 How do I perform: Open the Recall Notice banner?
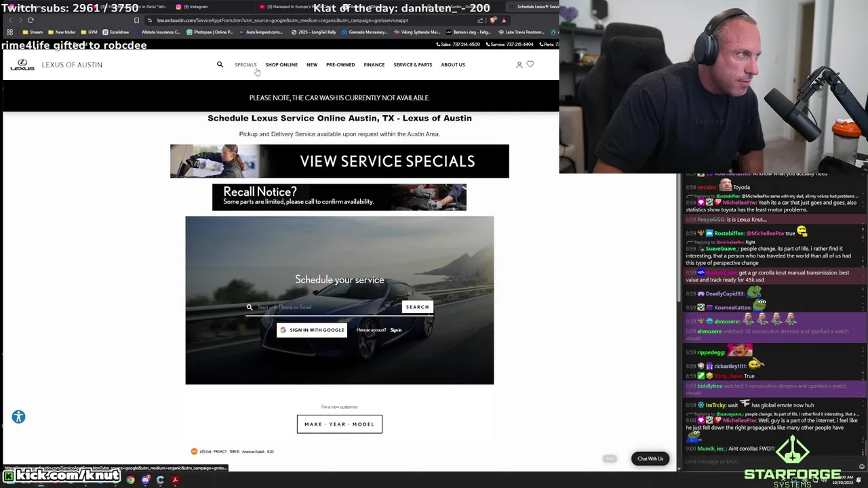click(x=339, y=197)
